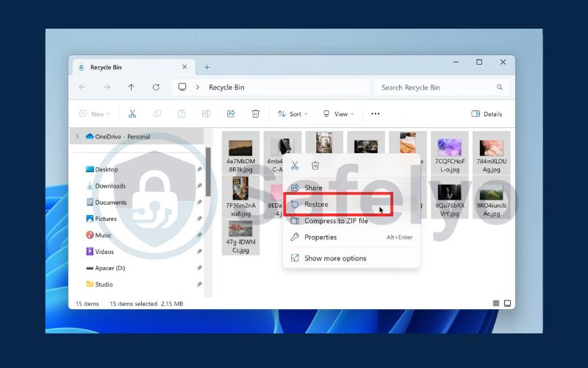Click the Delete trash icon in toolbar
This screenshot has height=368, width=588.
tap(255, 114)
